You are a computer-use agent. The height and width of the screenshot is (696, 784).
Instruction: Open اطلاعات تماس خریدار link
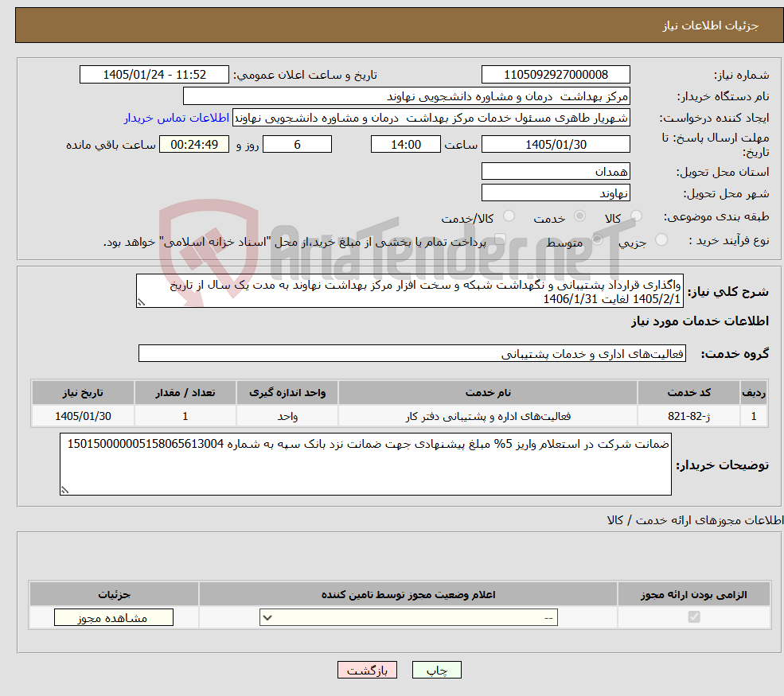click(x=177, y=118)
